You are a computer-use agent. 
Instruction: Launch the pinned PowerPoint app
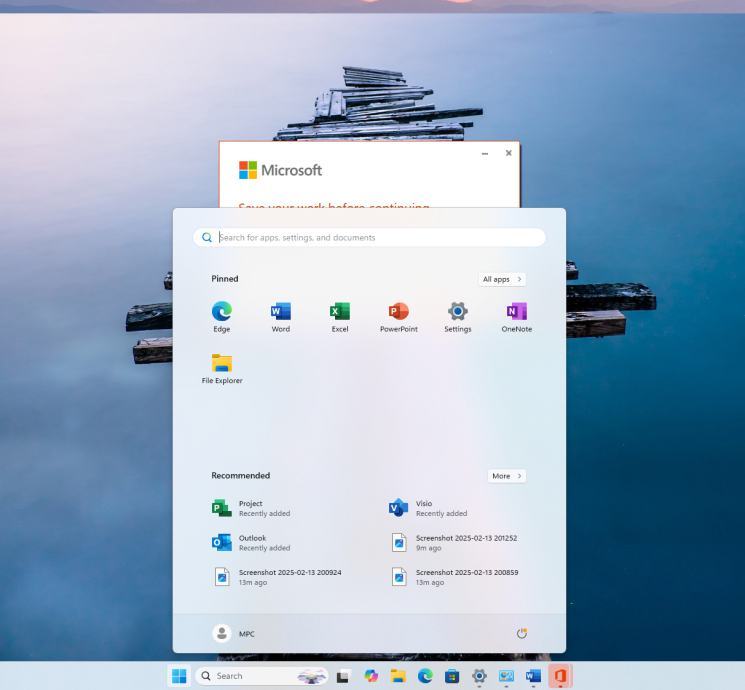pyautogui.click(x=399, y=316)
